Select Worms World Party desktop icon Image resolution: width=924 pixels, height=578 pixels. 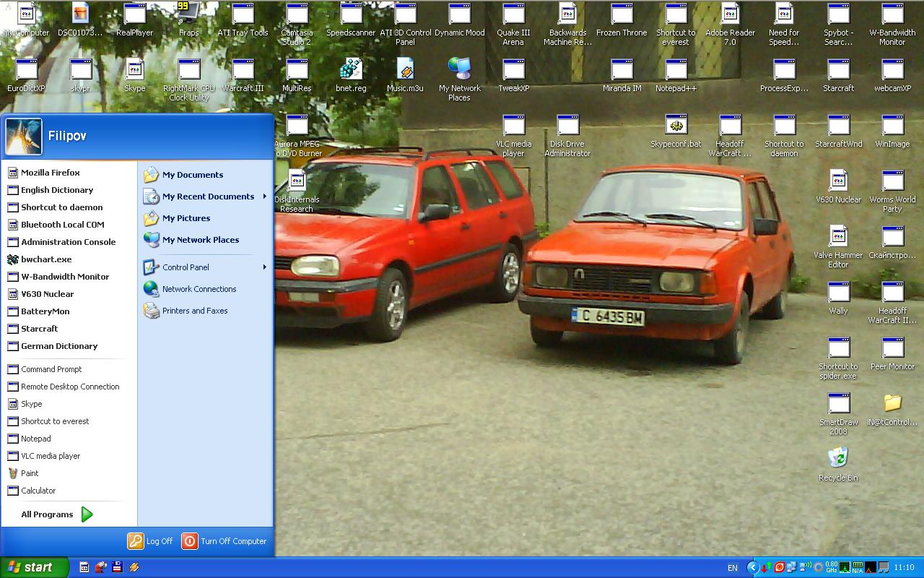pos(893,191)
